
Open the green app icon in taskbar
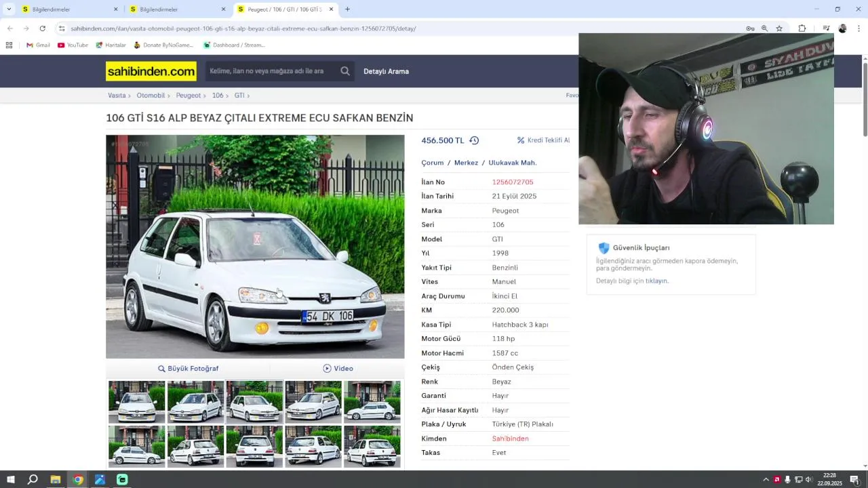pos(122,480)
